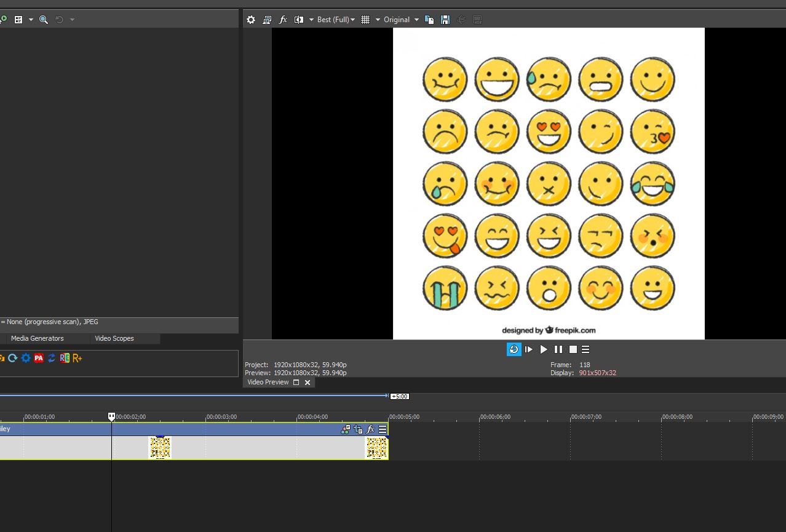Open Event Pan/Crop icon on clip
The height and width of the screenshot is (532, 786).
pos(358,429)
